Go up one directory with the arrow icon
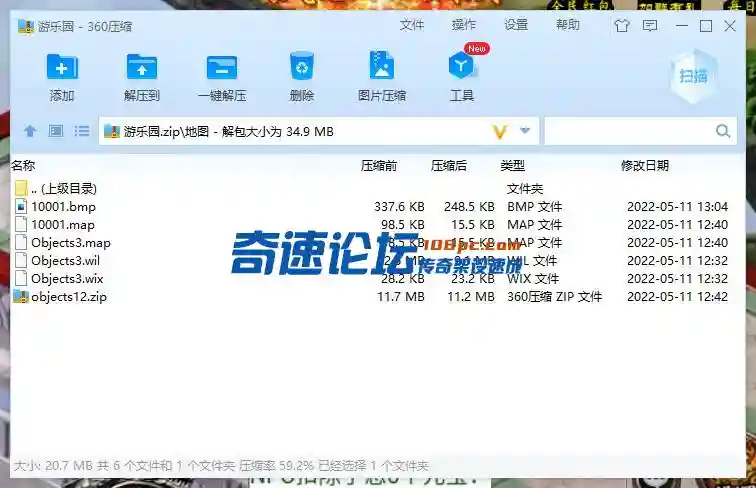This screenshot has height=488, width=756. (x=30, y=131)
